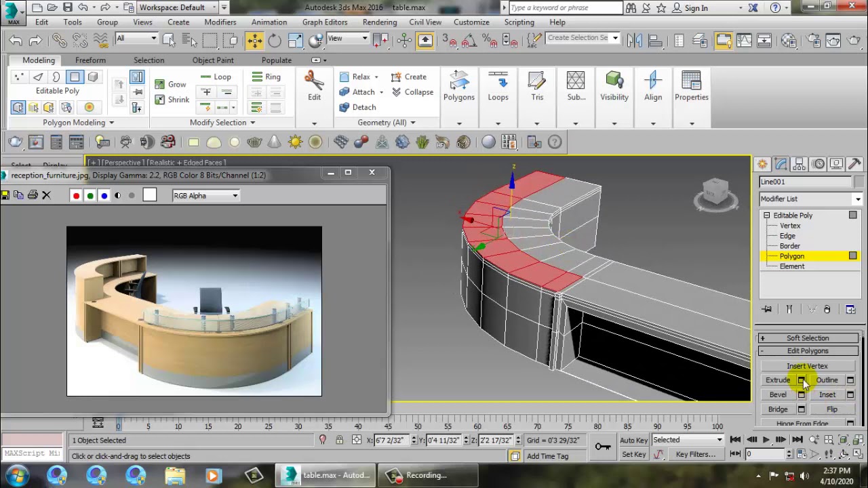Select Edge in the modifier stack

[787, 236]
